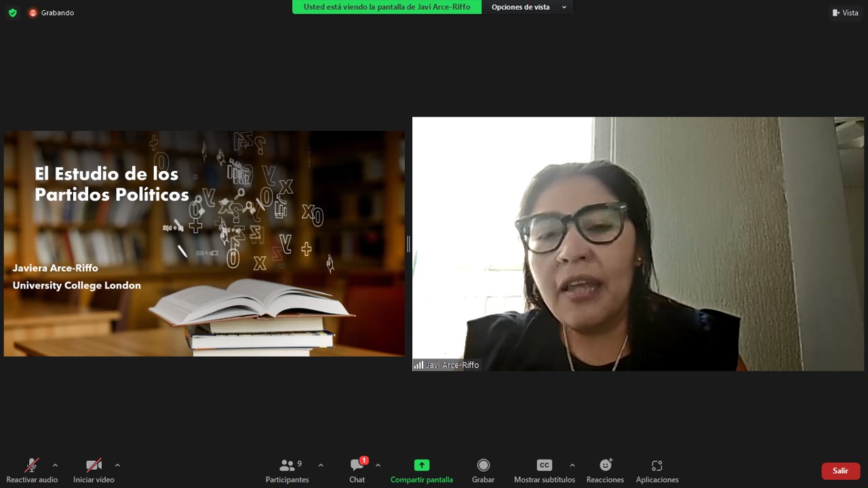Click the green encryption shield icon

tap(12, 12)
